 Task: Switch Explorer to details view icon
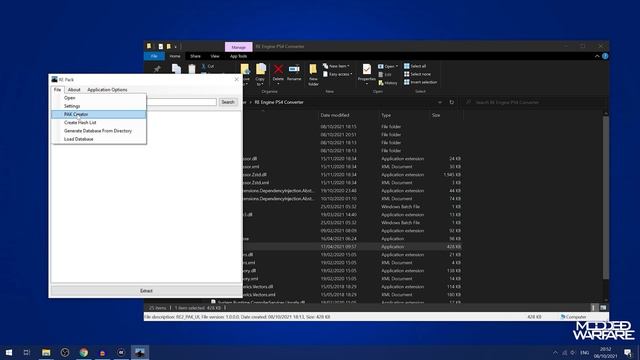point(594,308)
